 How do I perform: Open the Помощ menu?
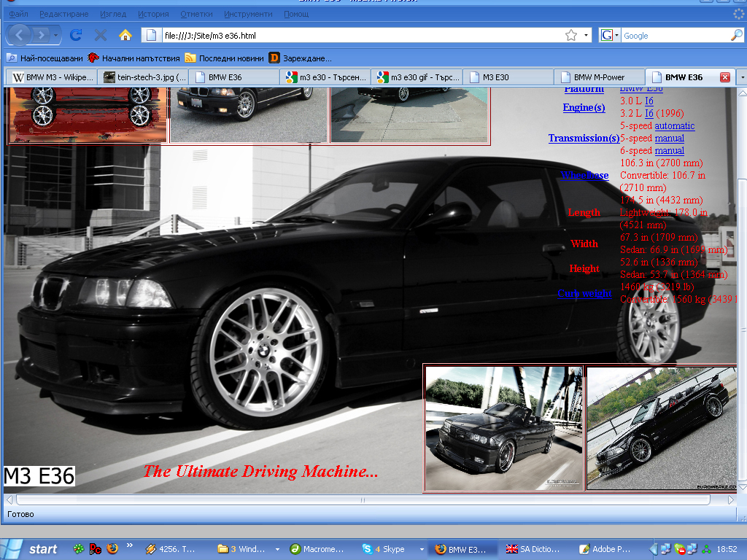pyautogui.click(x=296, y=14)
